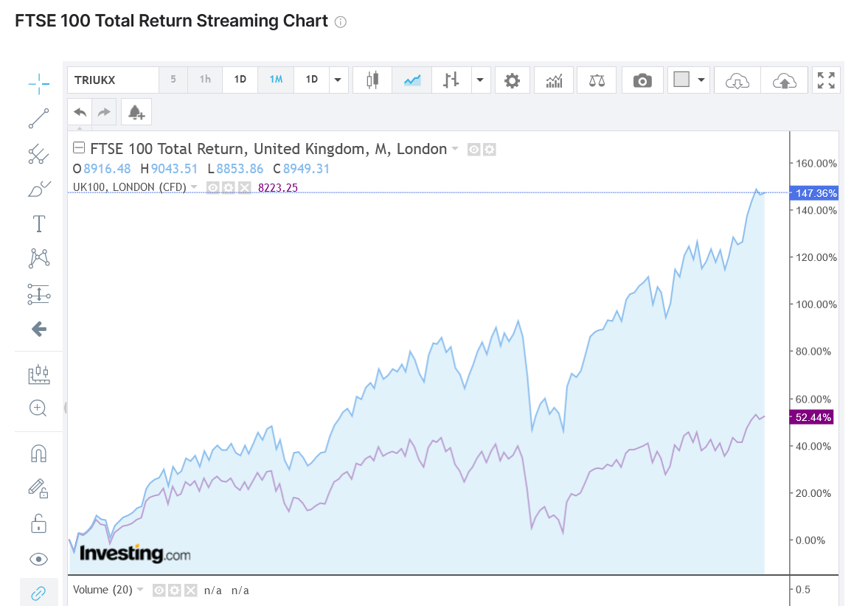Open dropdown arrow beside the grey square
Image resolution: width=868 pixels, height=606 pixels.
click(x=701, y=80)
